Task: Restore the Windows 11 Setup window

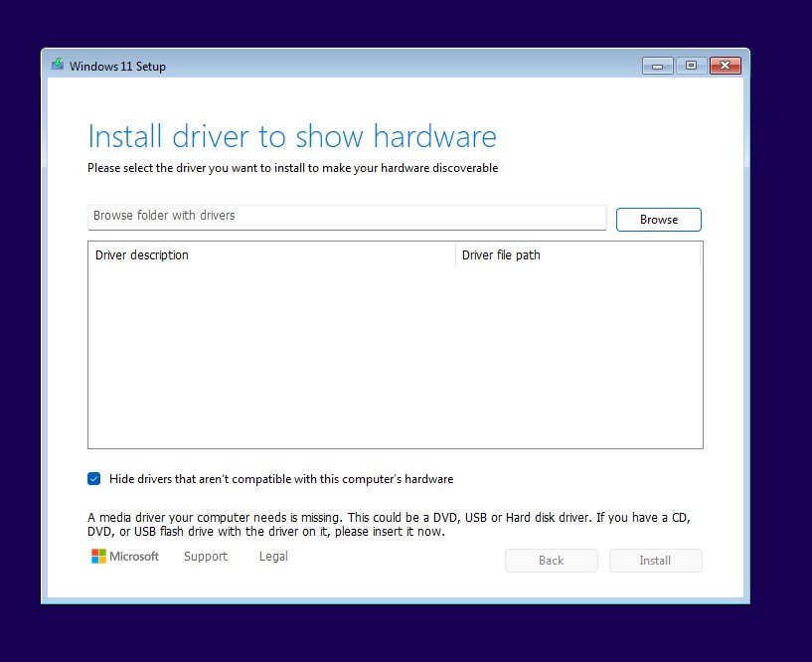Action: 690,65
